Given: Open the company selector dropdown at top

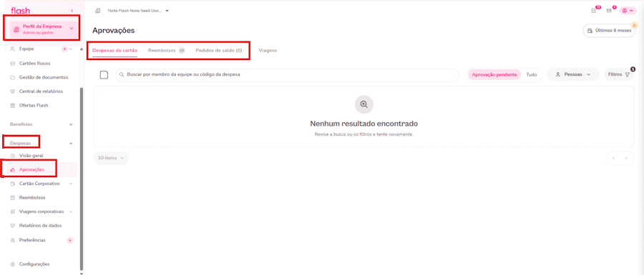Looking at the screenshot, I should click(138, 11).
